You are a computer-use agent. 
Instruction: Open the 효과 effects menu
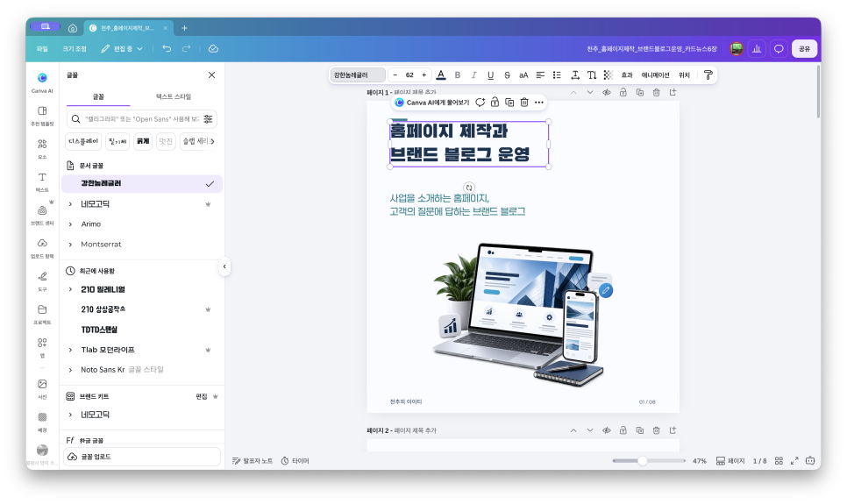coord(627,75)
